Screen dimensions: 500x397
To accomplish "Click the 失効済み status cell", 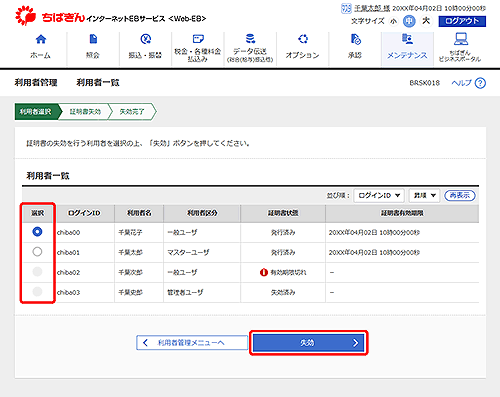I will click(283, 293).
